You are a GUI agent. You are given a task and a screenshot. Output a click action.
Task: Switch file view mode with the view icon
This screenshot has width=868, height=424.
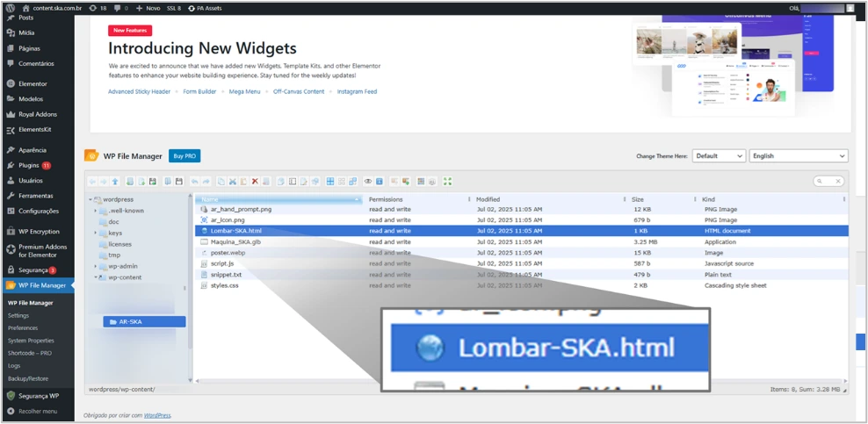[421, 182]
